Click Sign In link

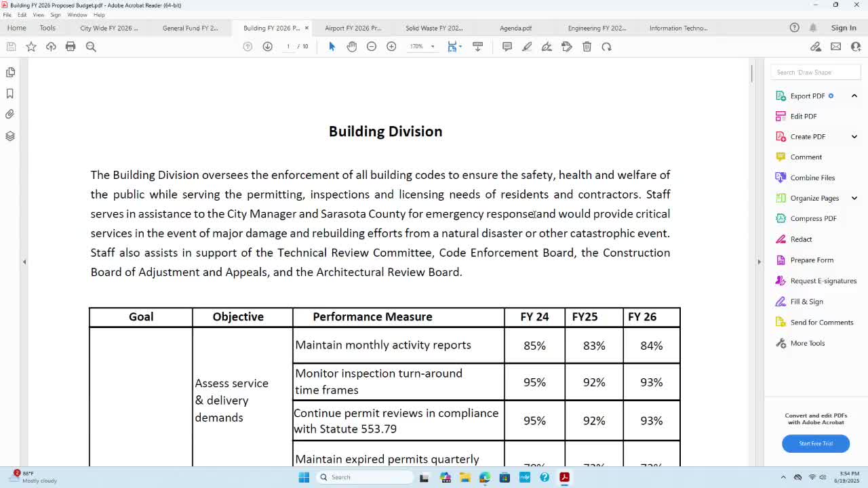tap(844, 28)
